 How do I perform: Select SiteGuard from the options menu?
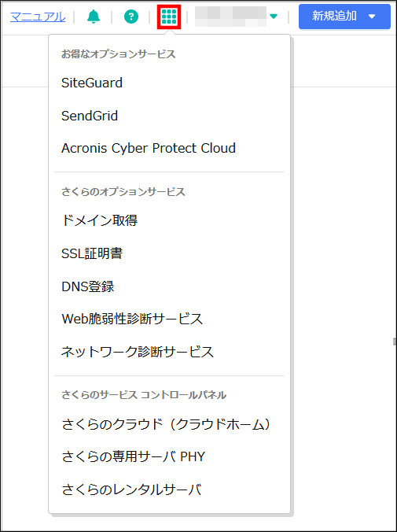pos(91,83)
